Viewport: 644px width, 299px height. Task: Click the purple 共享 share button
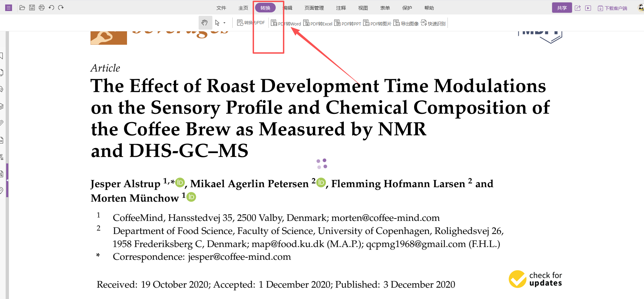562,8
